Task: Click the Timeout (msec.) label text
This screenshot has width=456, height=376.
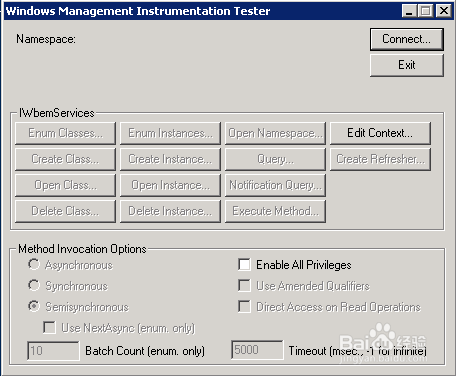Action: point(358,351)
